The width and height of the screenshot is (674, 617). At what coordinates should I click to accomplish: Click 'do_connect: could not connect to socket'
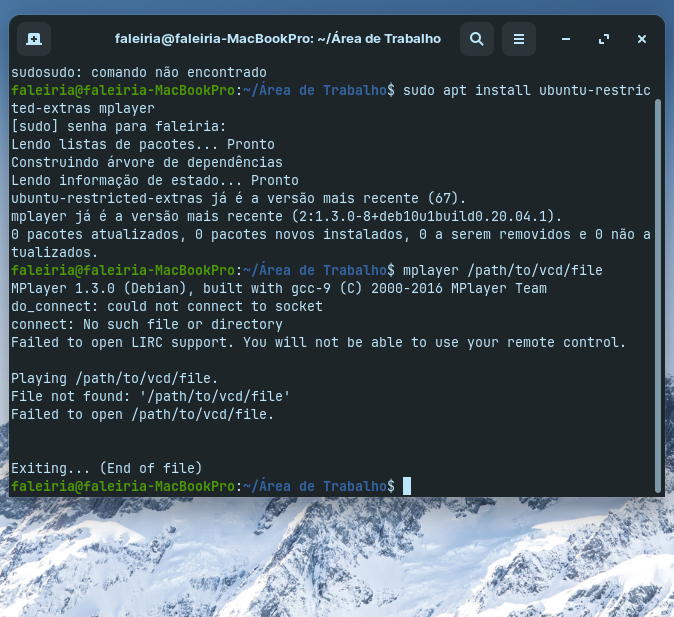click(167, 307)
